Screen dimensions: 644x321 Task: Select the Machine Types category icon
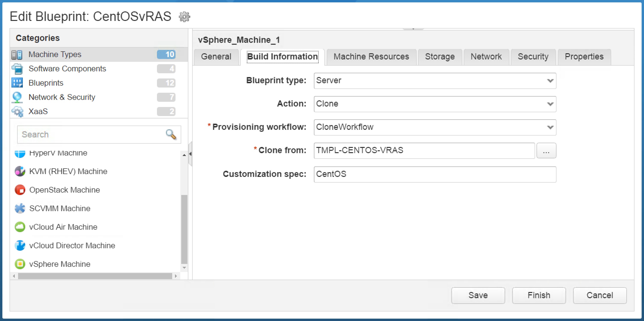(x=17, y=54)
